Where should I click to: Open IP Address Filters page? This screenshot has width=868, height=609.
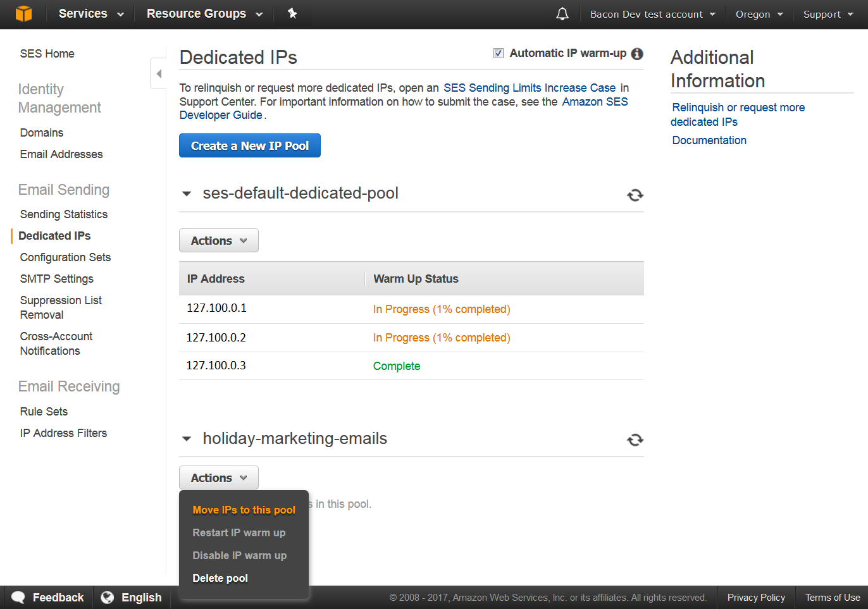point(63,433)
